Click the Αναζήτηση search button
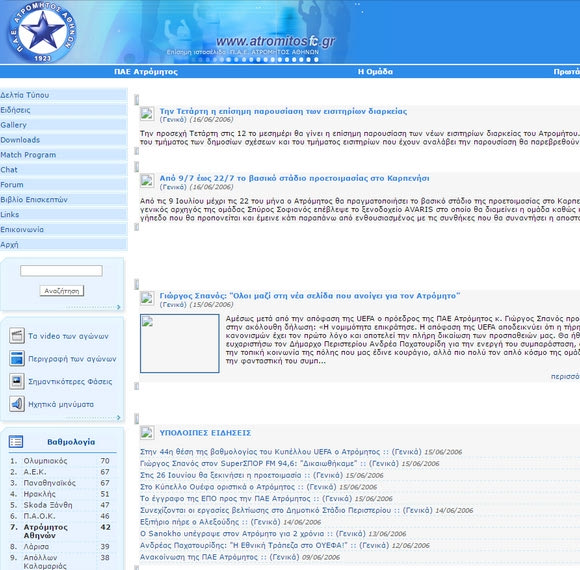The width and height of the screenshot is (580, 570). click(62, 291)
